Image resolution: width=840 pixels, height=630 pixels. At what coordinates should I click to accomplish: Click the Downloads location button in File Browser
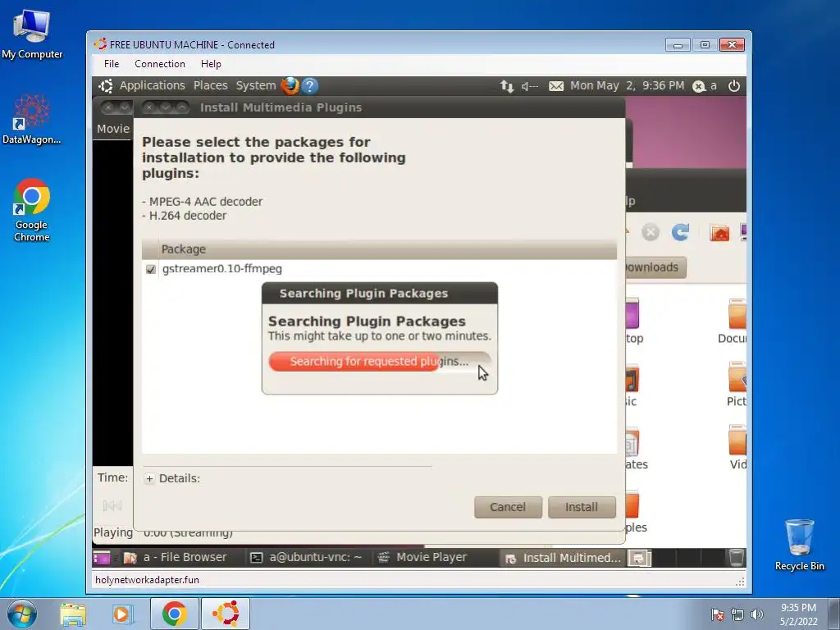(x=655, y=267)
